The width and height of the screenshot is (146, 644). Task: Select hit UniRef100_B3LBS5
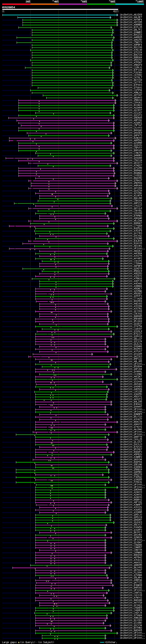pyautogui.click(x=131, y=241)
